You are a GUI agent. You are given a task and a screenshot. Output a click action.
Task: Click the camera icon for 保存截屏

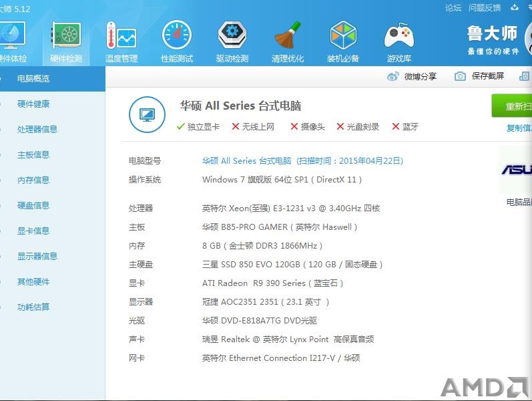point(460,76)
